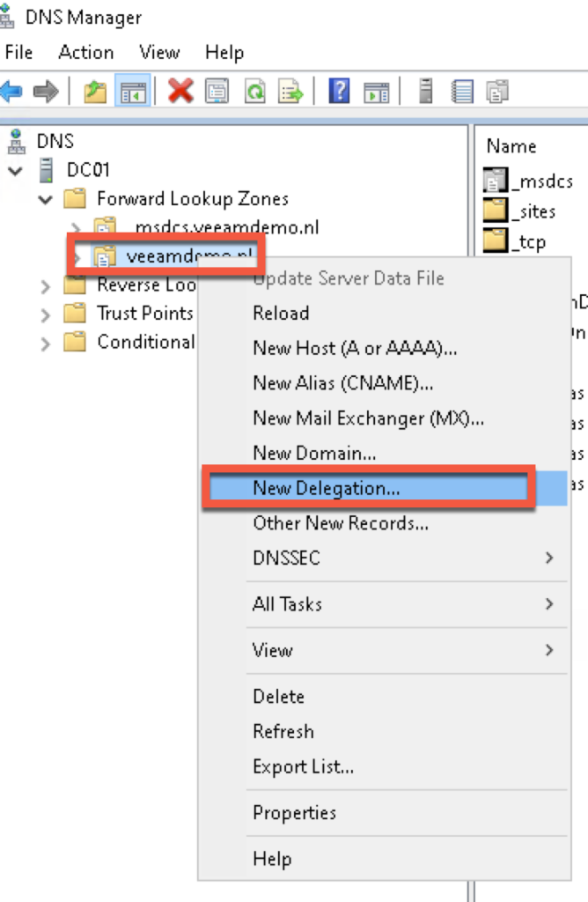Click the server tower toolbar icon
Viewport: 588px width, 902px height.
(x=426, y=91)
